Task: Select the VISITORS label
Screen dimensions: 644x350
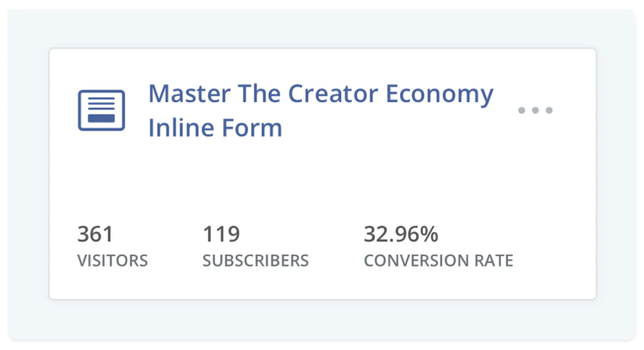Action: (x=112, y=261)
